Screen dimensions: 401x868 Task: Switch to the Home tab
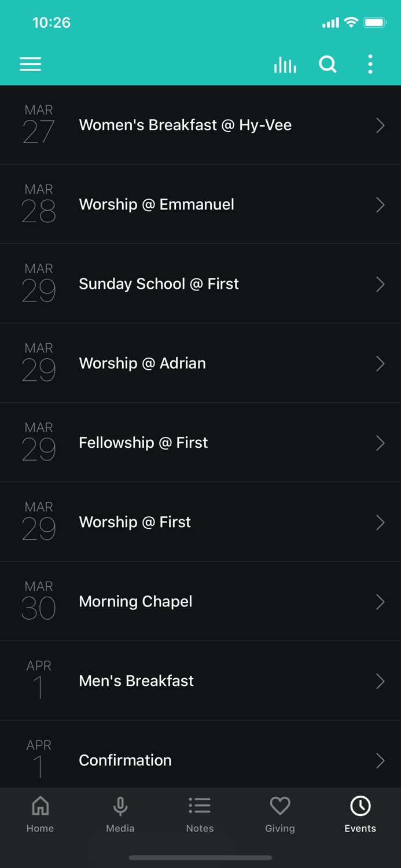pos(40,813)
